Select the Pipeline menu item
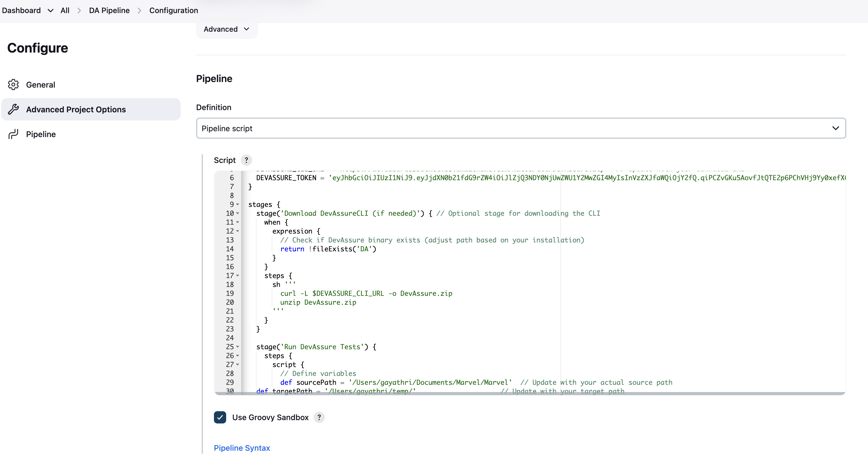Image resolution: width=868 pixels, height=466 pixels. (x=40, y=134)
